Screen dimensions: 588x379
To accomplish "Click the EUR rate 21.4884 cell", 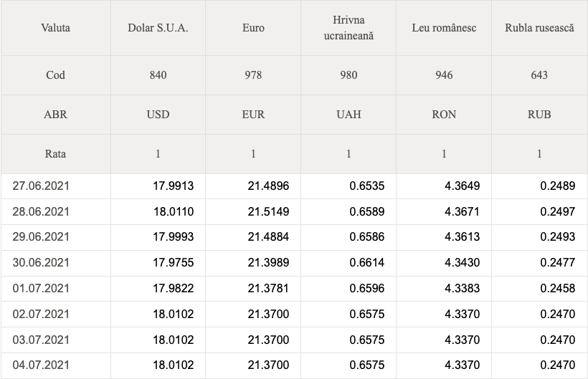I will (253, 237).
